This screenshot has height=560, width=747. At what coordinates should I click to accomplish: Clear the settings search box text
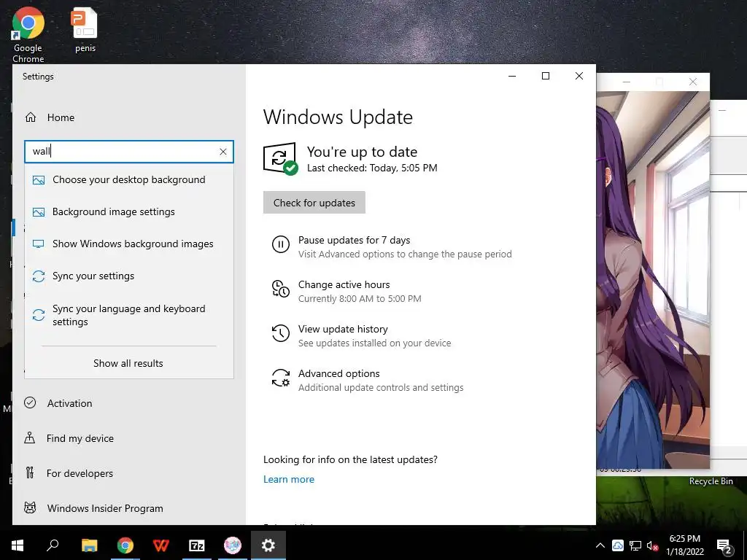tap(223, 152)
